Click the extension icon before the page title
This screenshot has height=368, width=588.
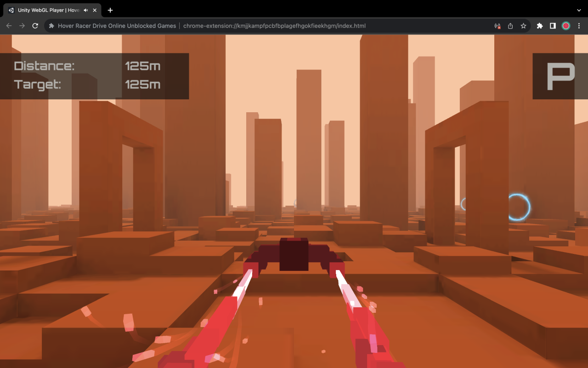51,26
